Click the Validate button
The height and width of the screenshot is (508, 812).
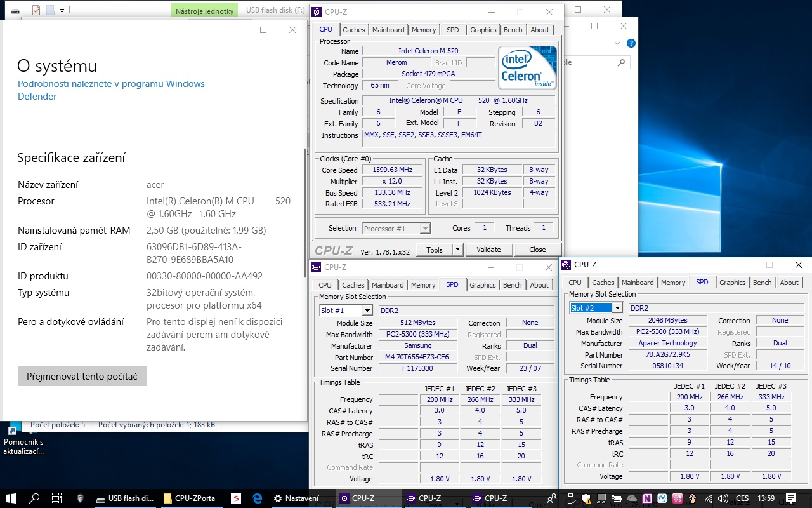tap(488, 250)
